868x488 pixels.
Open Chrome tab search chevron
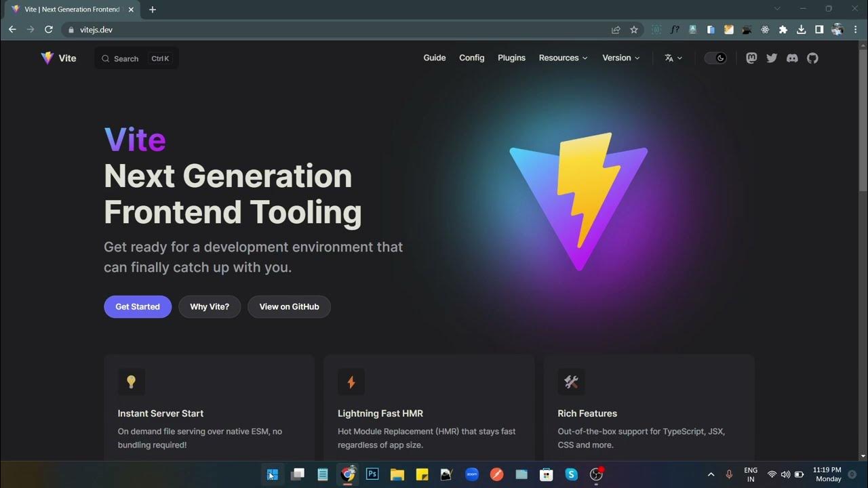(777, 9)
